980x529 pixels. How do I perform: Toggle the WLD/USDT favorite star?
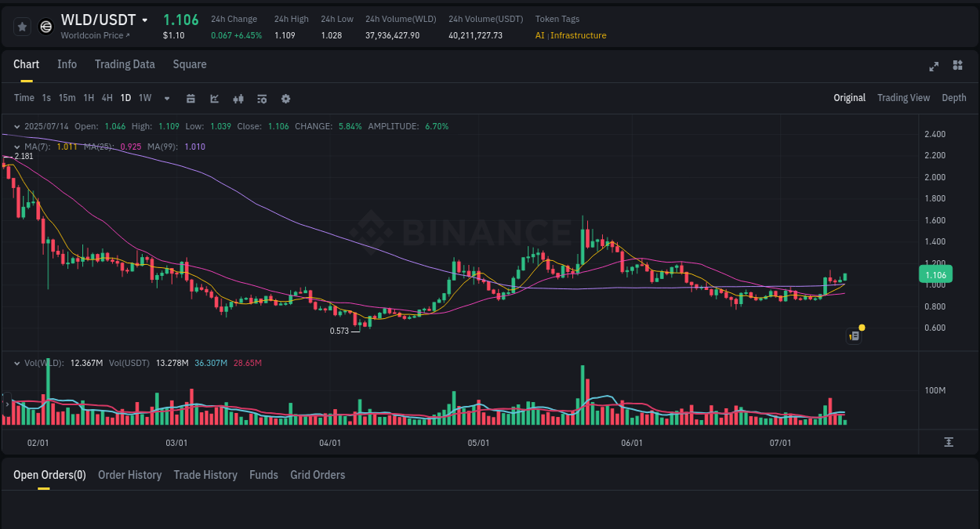22,26
